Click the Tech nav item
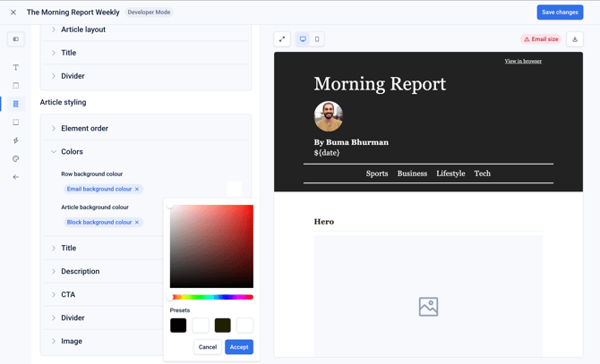 pos(482,174)
